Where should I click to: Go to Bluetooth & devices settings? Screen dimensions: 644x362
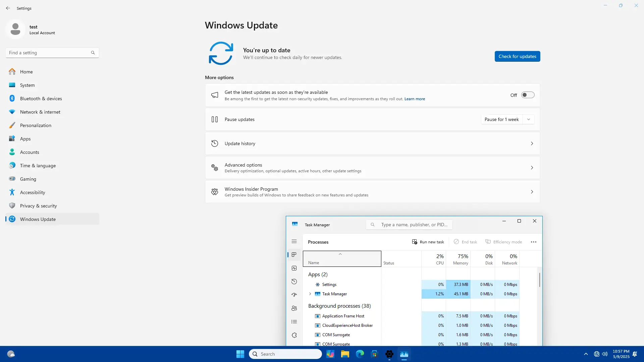41,99
